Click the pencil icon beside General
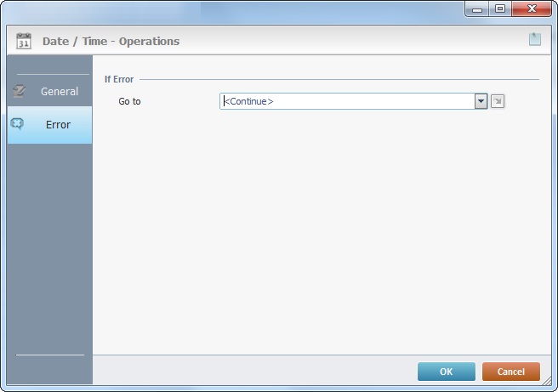 pyautogui.click(x=20, y=91)
